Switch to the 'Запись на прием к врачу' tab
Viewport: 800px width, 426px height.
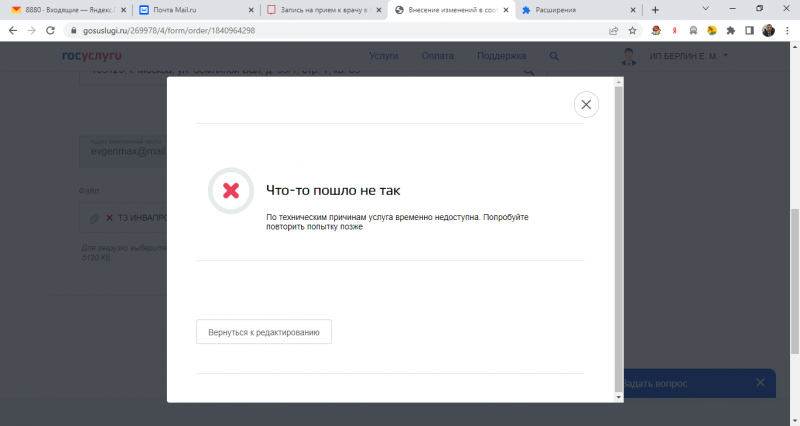pyautogui.click(x=318, y=9)
